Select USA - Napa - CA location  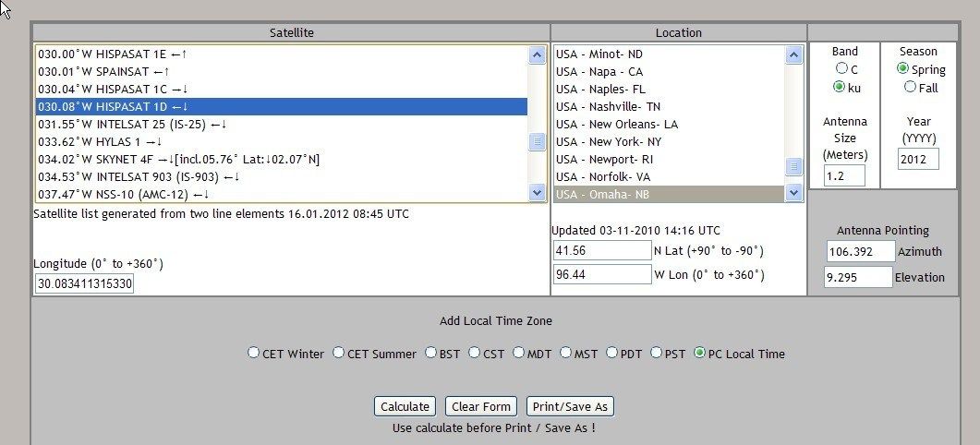[x=669, y=72]
